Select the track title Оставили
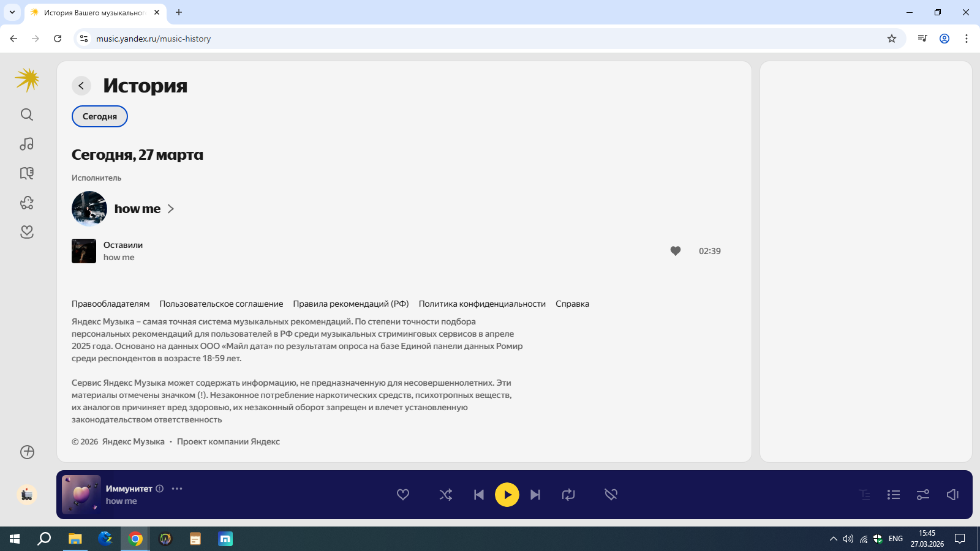The height and width of the screenshot is (551, 980). [x=123, y=245]
